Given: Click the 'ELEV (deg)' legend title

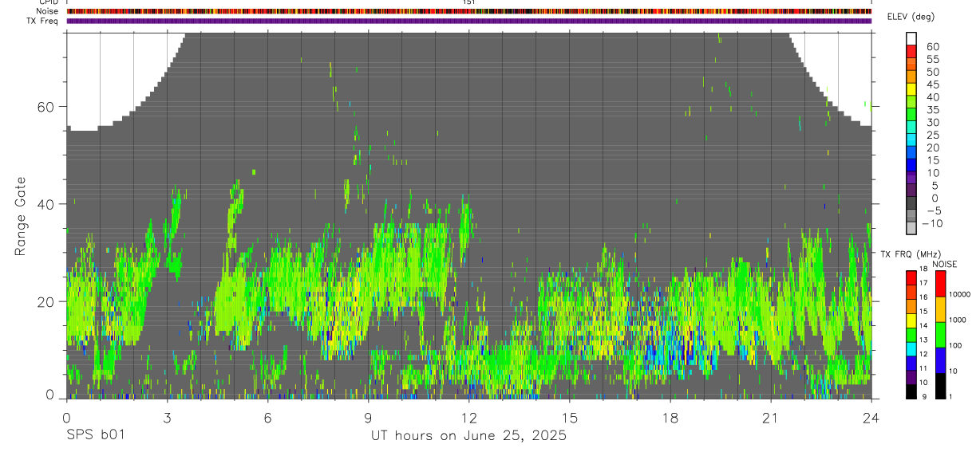Looking at the screenshot, I should pyautogui.click(x=911, y=17).
